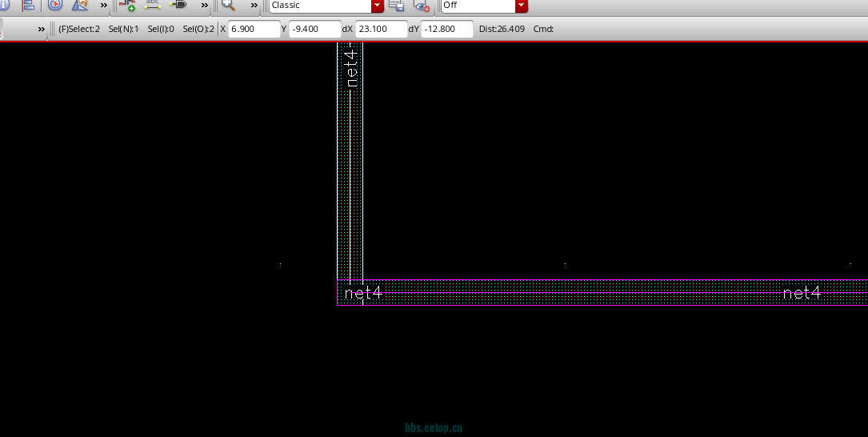Click the Sel(I):0 status text
This screenshot has width=868, height=437.
(x=161, y=29)
